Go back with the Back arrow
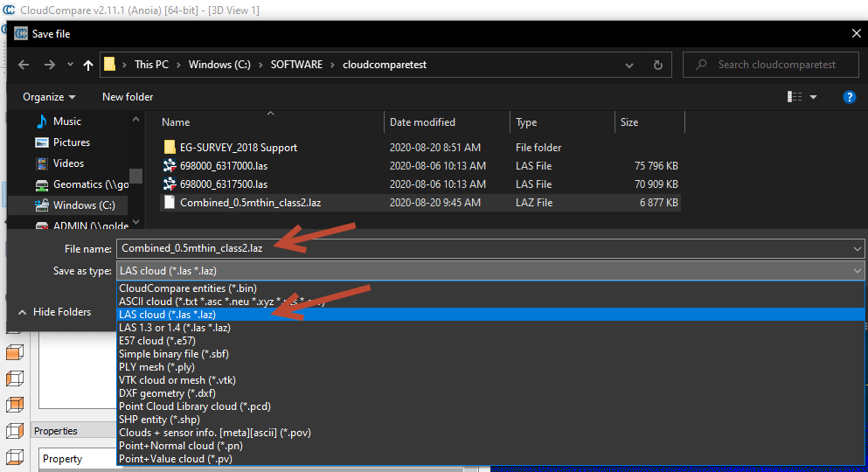868x472 pixels. tap(24, 65)
